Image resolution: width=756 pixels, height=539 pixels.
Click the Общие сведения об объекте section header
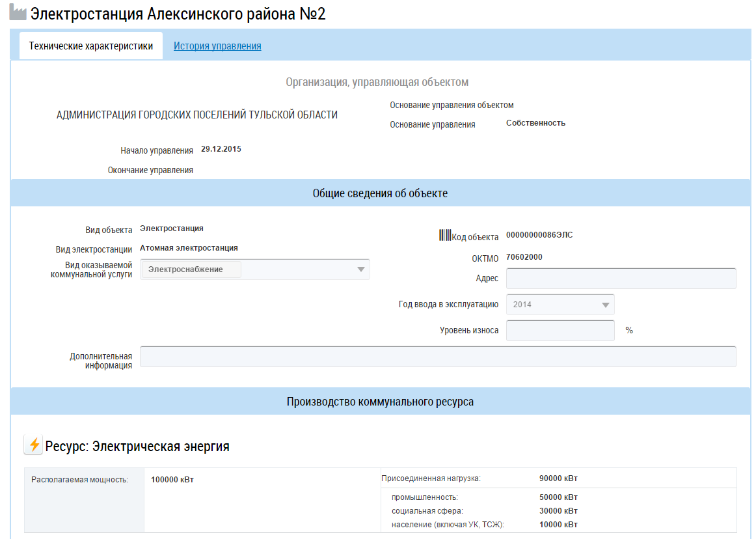click(x=380, y=193)
